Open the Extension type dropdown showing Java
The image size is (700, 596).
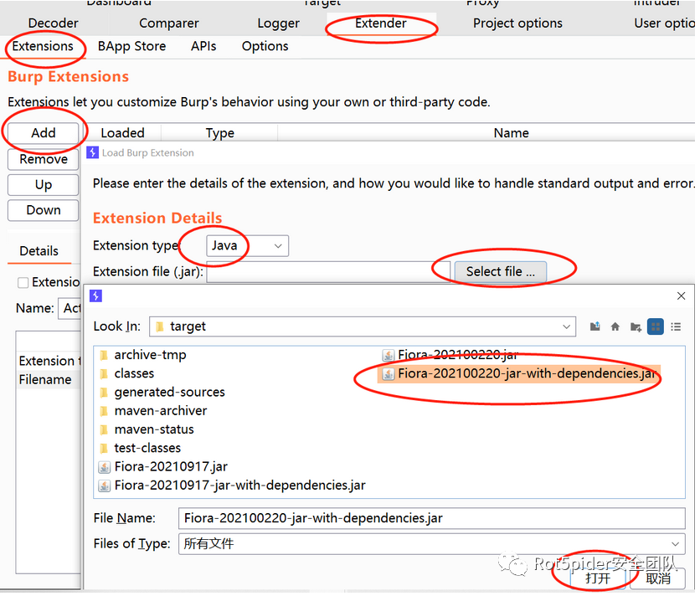[247, 246]
